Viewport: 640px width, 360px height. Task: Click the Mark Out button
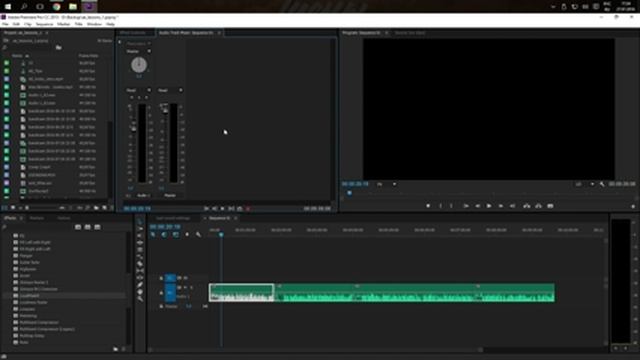(451, 206)
